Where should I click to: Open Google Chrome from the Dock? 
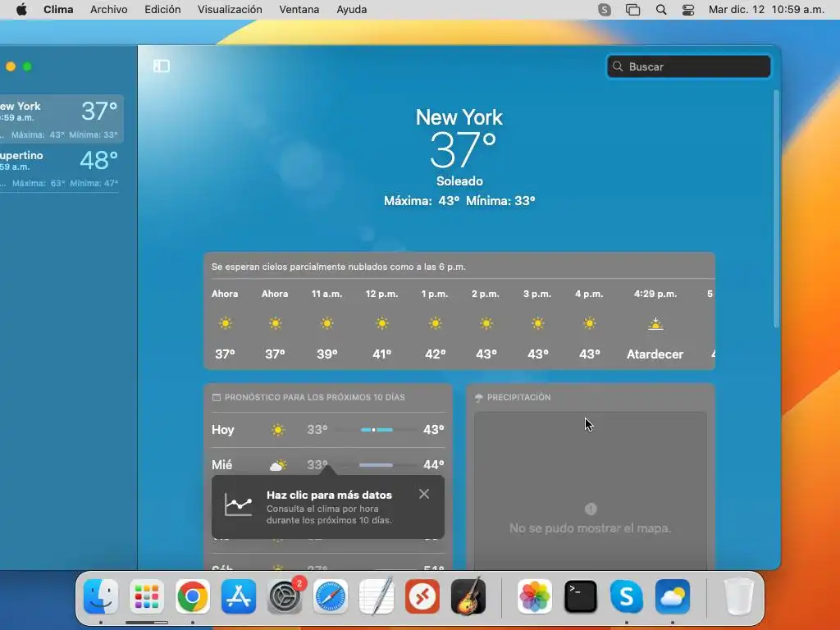pos(193,596)
